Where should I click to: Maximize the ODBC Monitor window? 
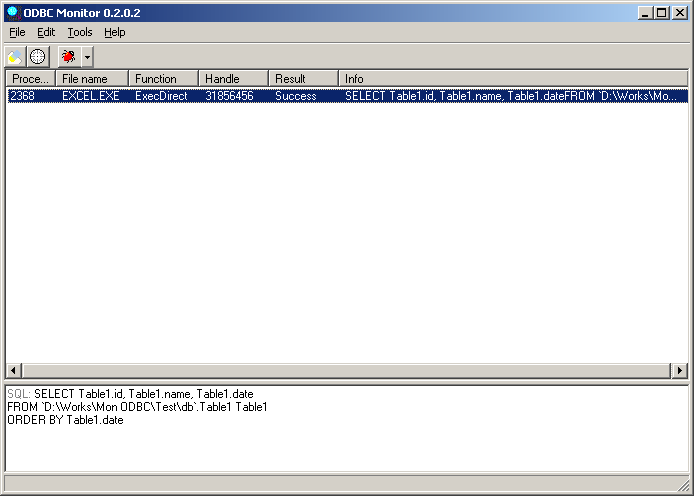pos(661,13)
